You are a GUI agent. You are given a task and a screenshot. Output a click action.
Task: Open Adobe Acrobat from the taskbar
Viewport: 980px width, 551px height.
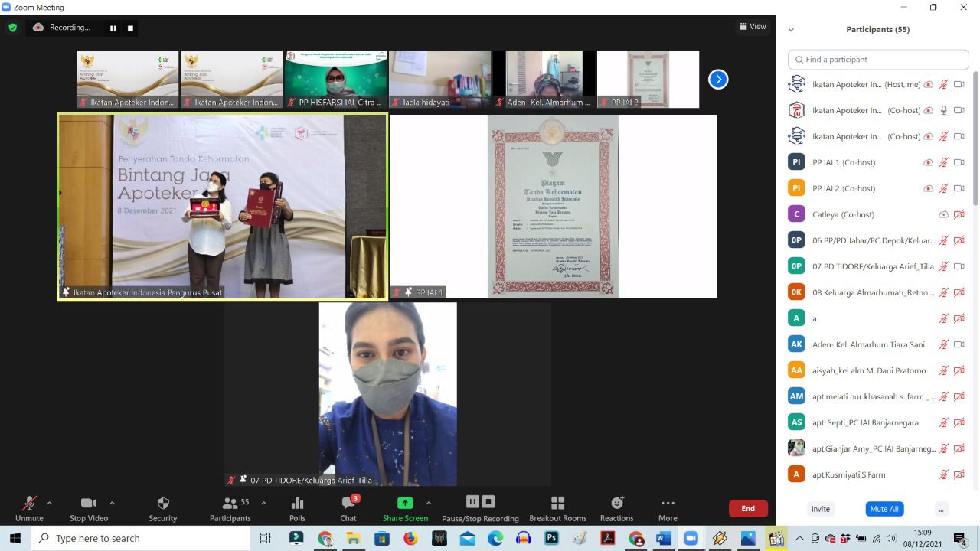click(x=608, y=539)
